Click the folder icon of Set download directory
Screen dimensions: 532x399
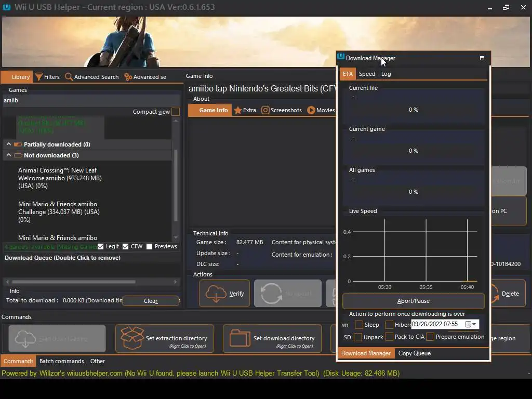240,338
